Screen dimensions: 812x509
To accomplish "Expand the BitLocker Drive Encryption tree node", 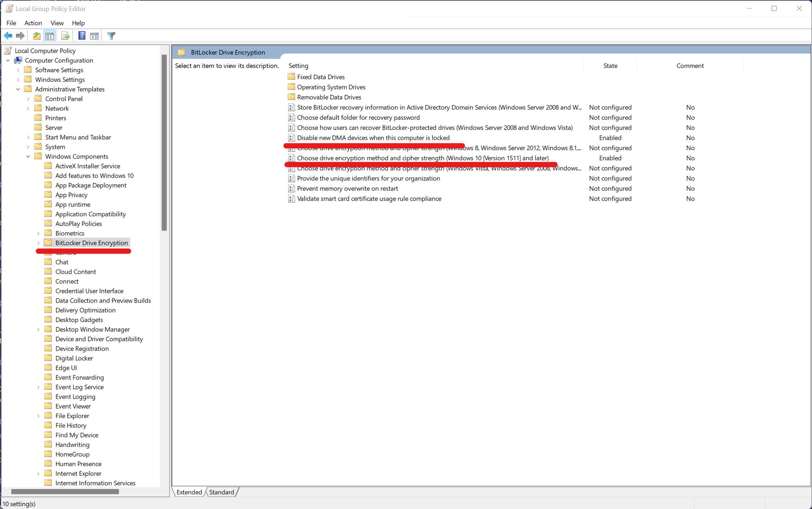I will point(38,243).
